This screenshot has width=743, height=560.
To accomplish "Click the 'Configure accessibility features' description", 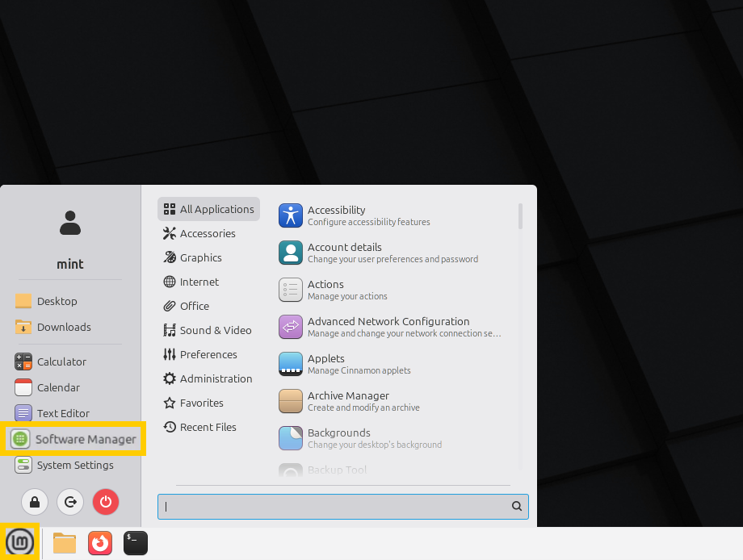I will [368, 222].
